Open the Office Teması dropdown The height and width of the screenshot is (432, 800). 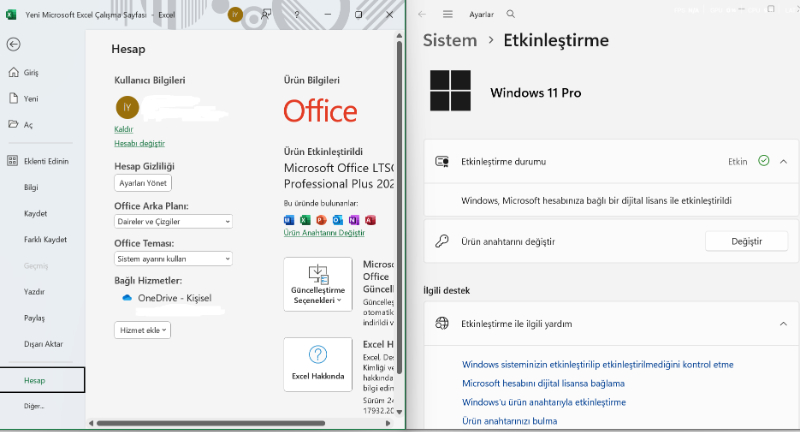click(173, 258)
